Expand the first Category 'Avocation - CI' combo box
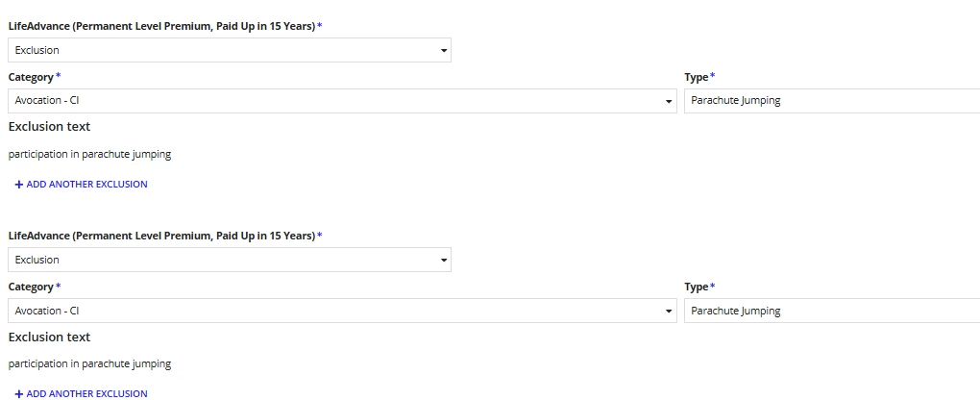Image resolution: width=980 pixels, height=400 pixels. tap(342, 101)
